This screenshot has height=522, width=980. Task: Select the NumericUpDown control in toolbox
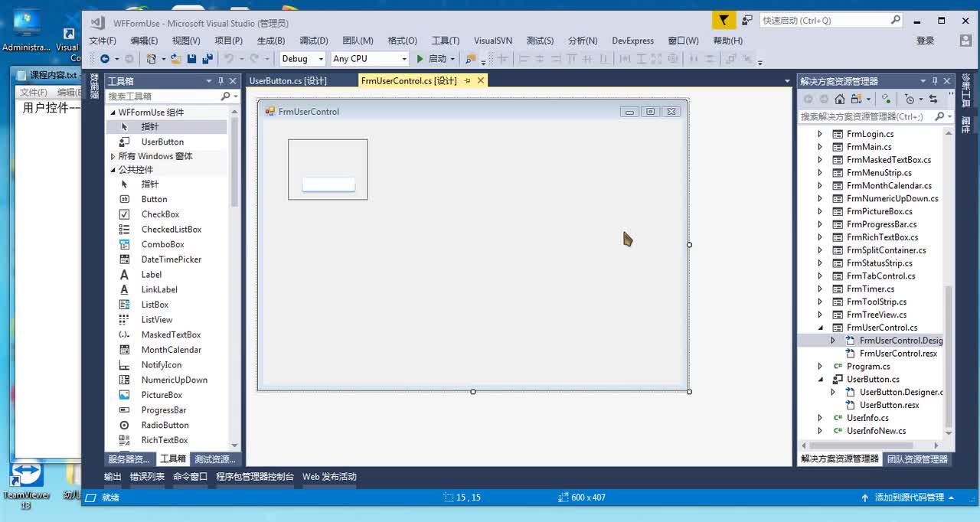174,380
